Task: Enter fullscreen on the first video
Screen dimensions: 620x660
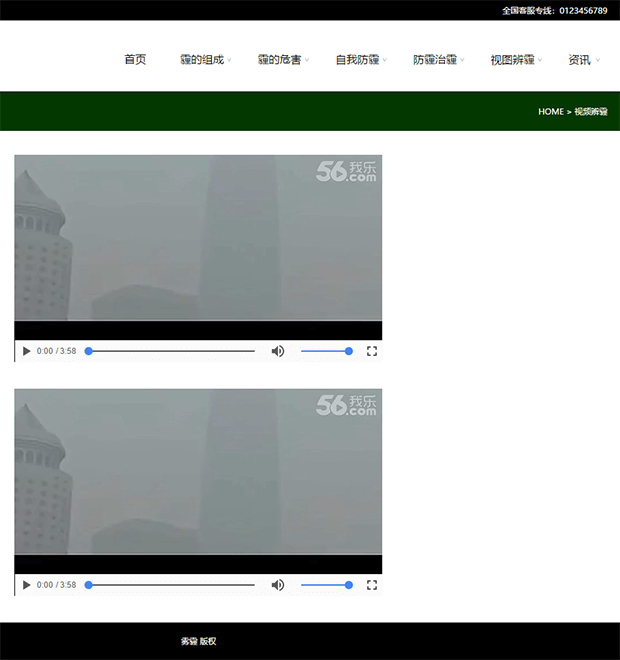Action: (372, 351)
